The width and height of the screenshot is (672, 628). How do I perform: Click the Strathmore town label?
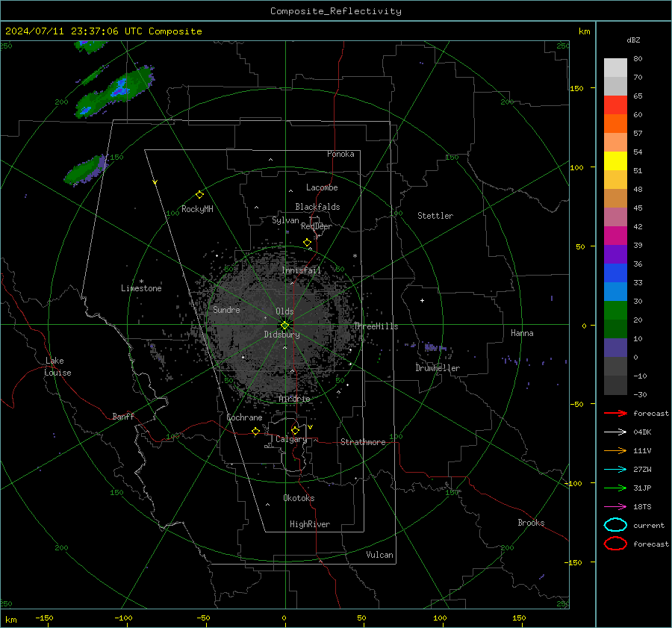[363, 442]
